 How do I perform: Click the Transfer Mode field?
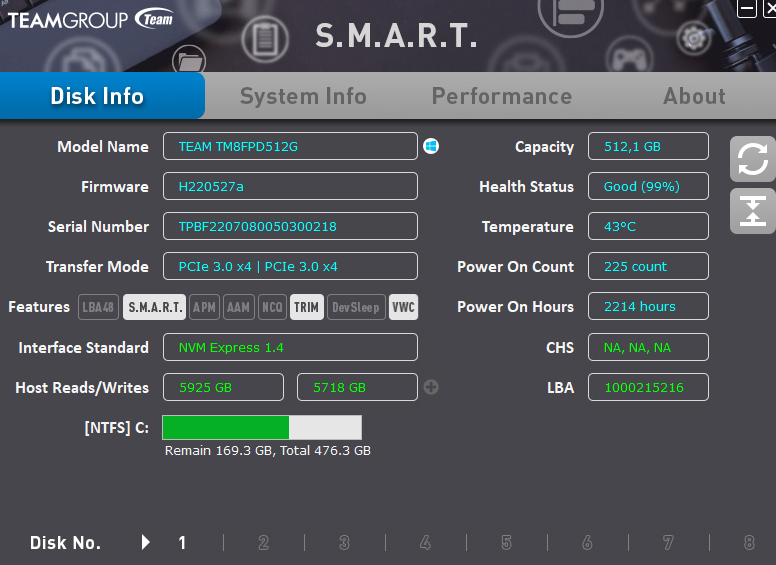(290, 266)
